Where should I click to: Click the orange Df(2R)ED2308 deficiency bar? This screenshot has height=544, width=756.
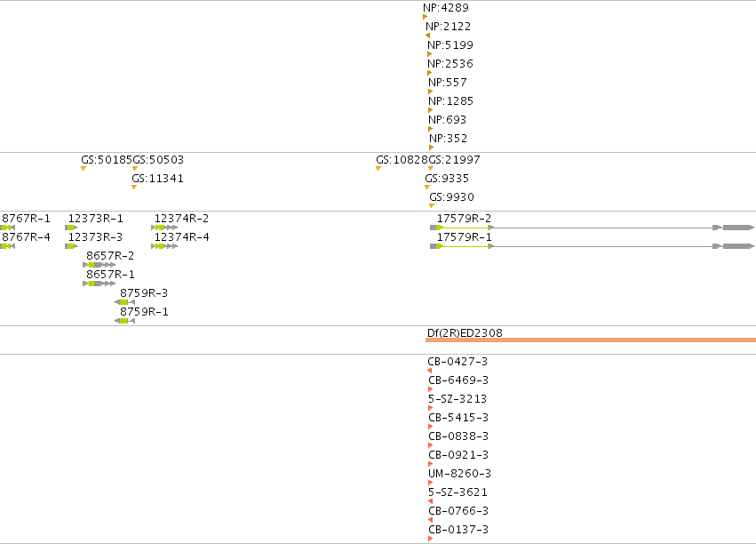591,340
